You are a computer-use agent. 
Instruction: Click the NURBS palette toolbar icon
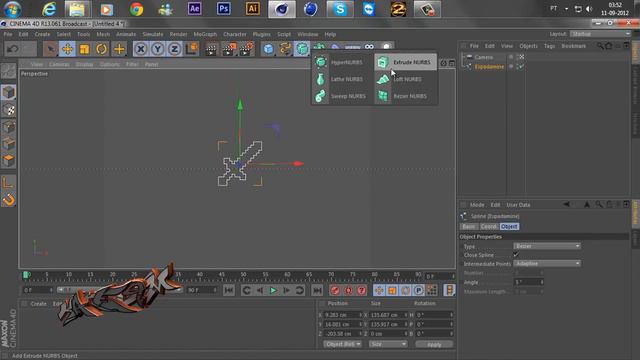coord(302,49)
